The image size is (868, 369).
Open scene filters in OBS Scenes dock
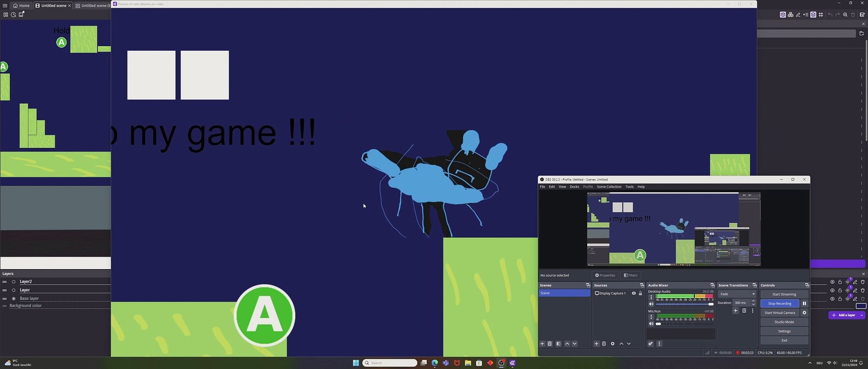pos(558,344)
